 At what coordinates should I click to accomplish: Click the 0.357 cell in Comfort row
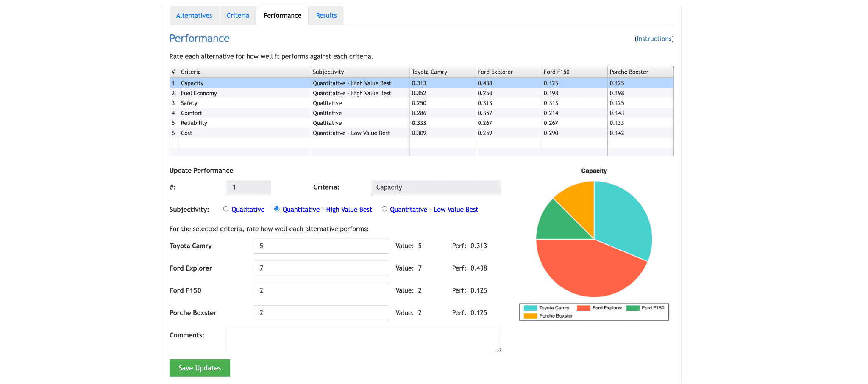coord(509,113)
